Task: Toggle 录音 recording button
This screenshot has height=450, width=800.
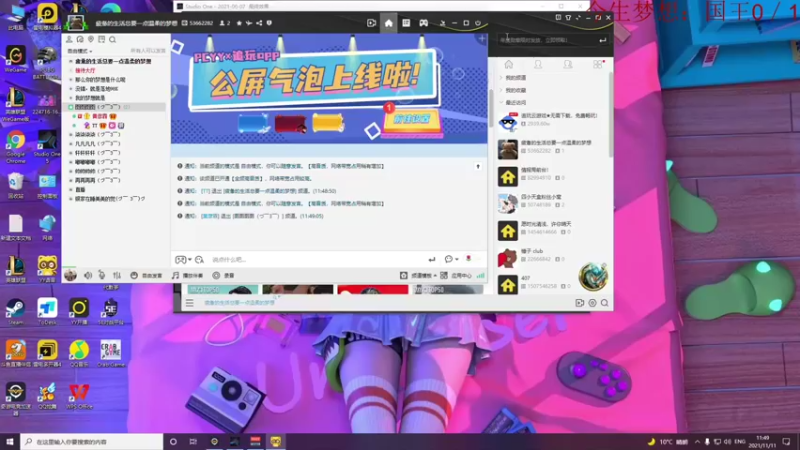Action: 223,276
